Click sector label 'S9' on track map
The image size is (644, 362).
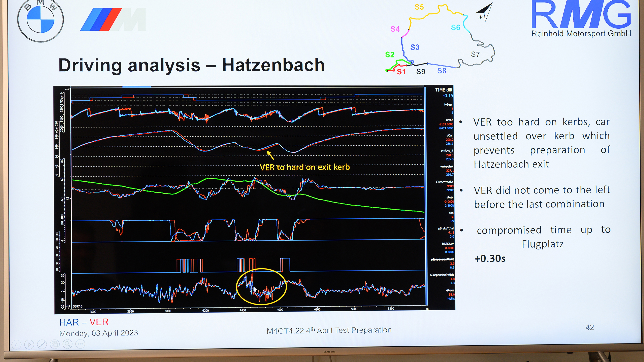421,72
